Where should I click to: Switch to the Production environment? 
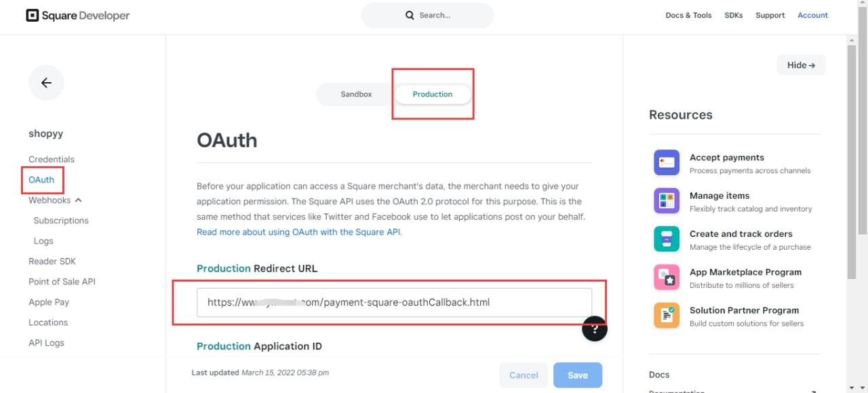pyautogui.click(x=432, y=94)
